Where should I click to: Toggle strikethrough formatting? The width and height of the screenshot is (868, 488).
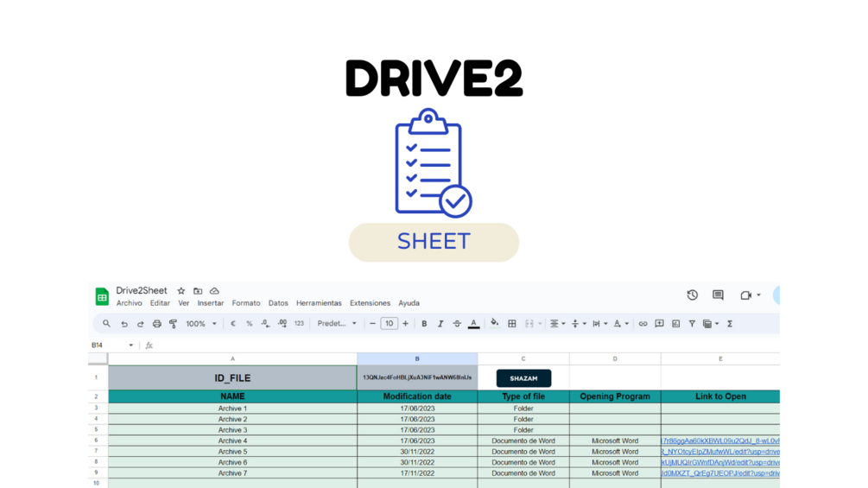457,324
